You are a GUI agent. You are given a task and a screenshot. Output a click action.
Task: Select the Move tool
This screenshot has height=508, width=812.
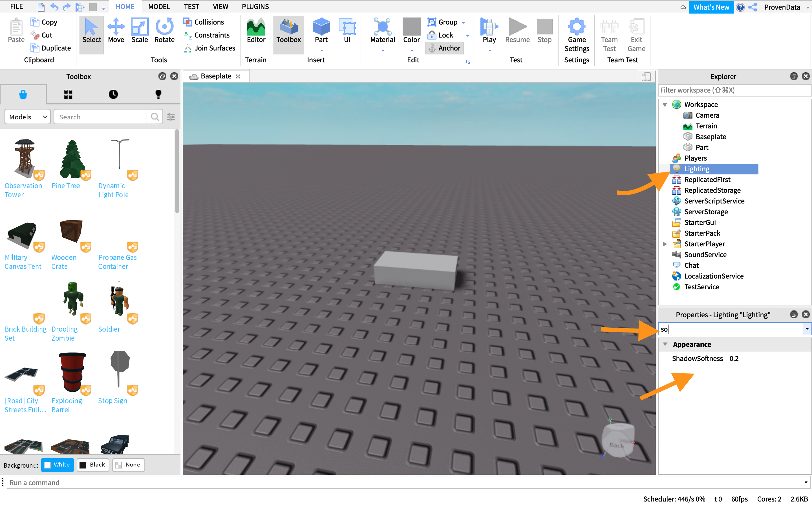click(116, 31)
